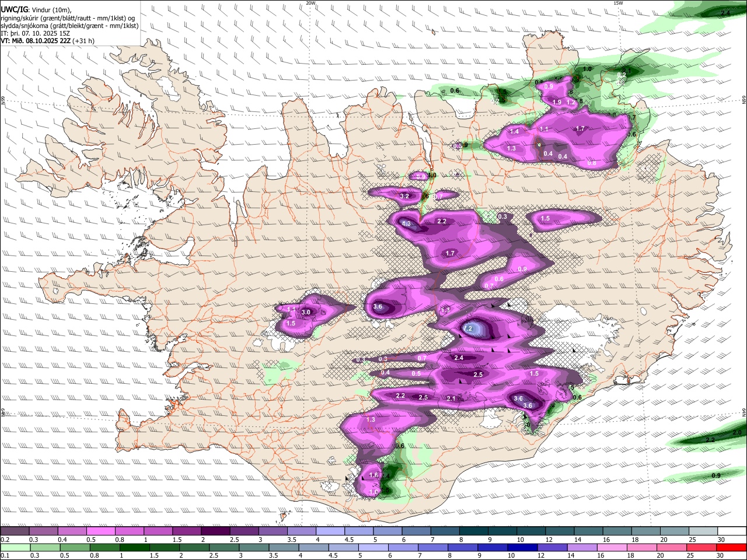Screen dimensions: 747x560
Task: Click the '2.4' rain value in the top-right corner
Action: pyautogui.click(x=726, y=12)
